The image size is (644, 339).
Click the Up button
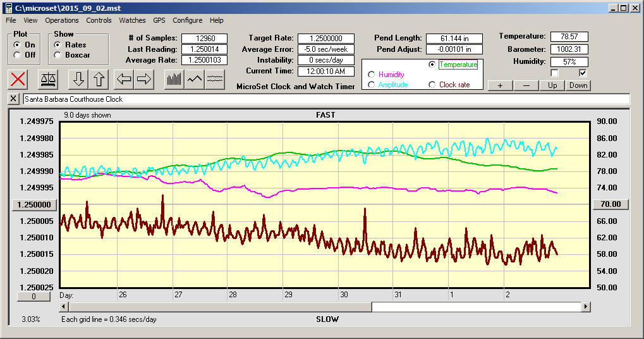tap(552, 85)
